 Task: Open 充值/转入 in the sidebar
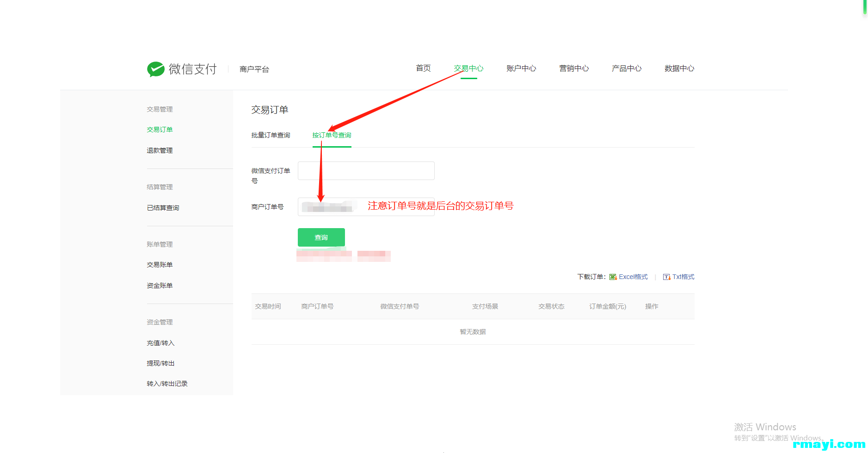click(160, 343)
